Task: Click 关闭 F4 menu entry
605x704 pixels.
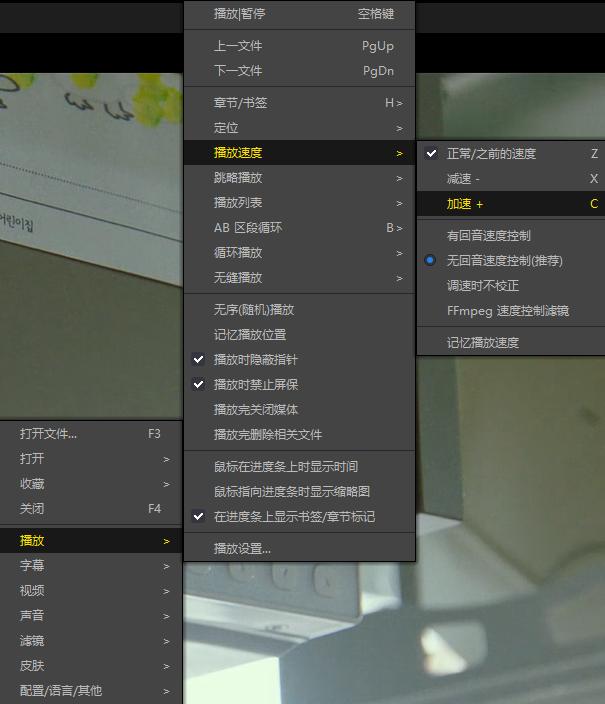Action: tap(91, 509)
